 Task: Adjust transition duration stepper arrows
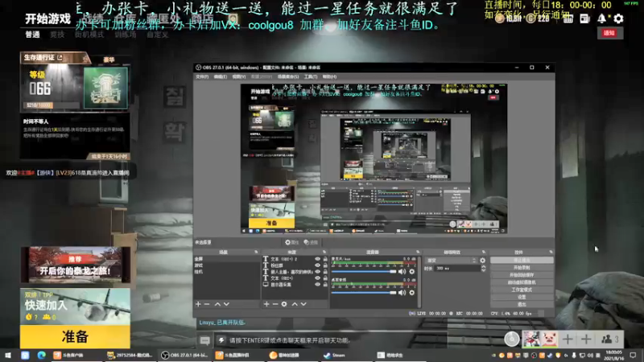coord(484,268)
